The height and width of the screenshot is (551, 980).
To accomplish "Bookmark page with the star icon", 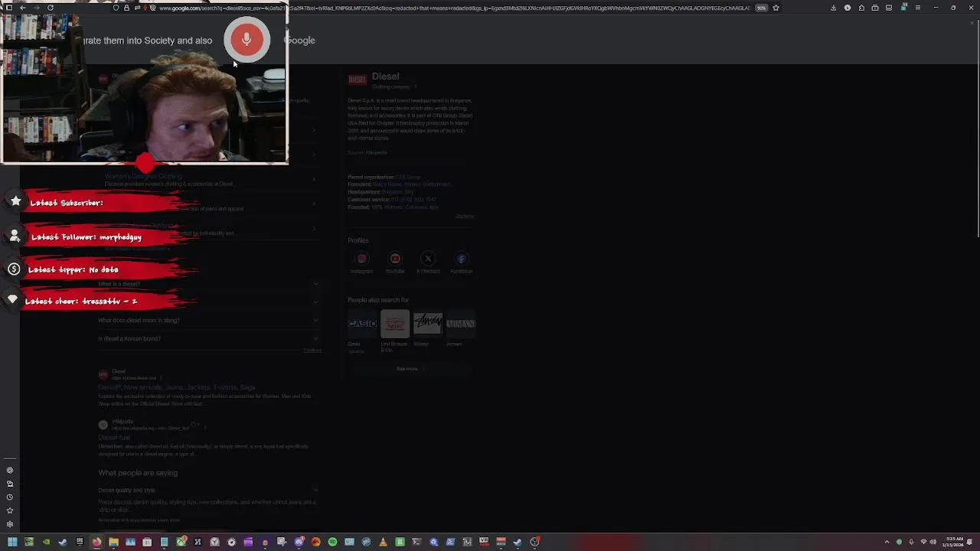I will click(x=776, y=8).
